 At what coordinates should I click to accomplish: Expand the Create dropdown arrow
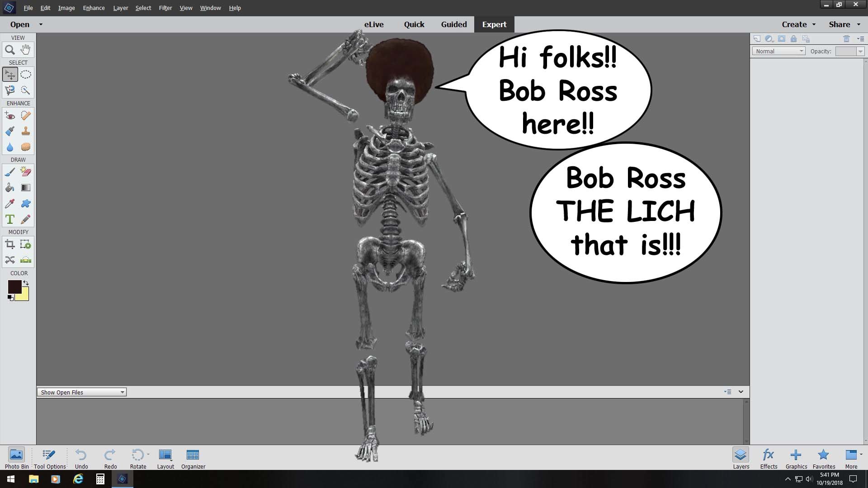(814, 24)
